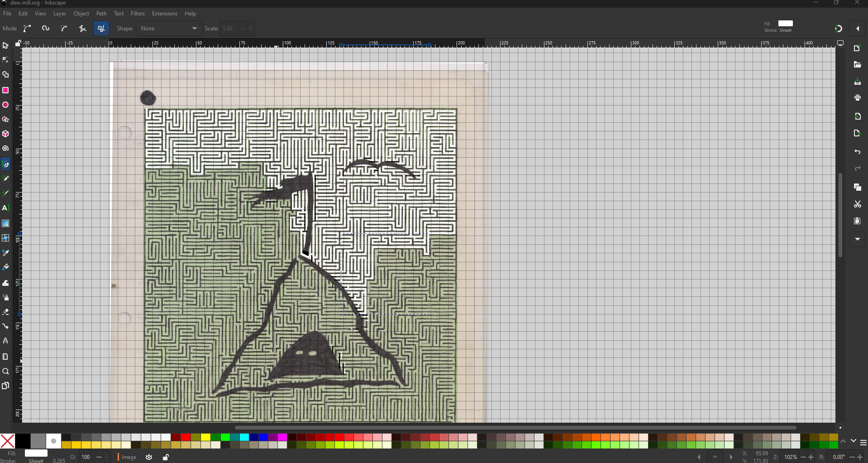This screenshot has height=463, width=868.
Task: Open the File menu
Action: (7, 14)
